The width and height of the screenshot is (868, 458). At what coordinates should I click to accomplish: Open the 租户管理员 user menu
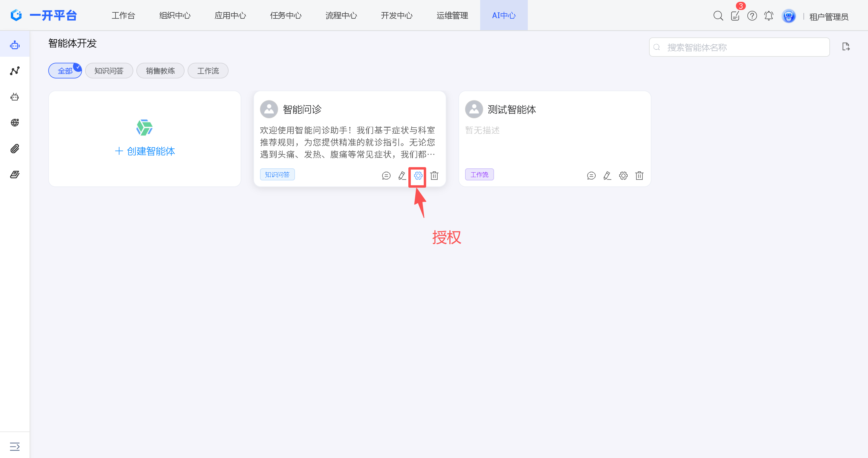828,17
